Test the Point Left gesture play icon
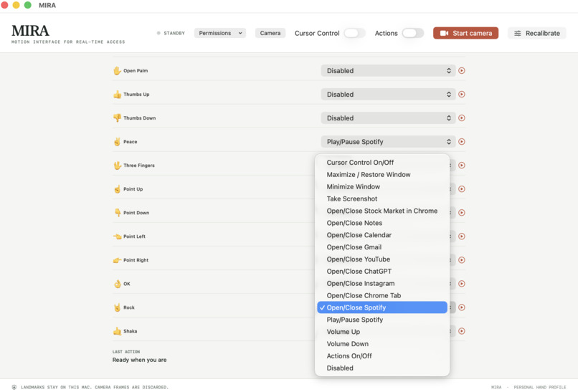Screen dimensions: 578x392 pos(462,236)
